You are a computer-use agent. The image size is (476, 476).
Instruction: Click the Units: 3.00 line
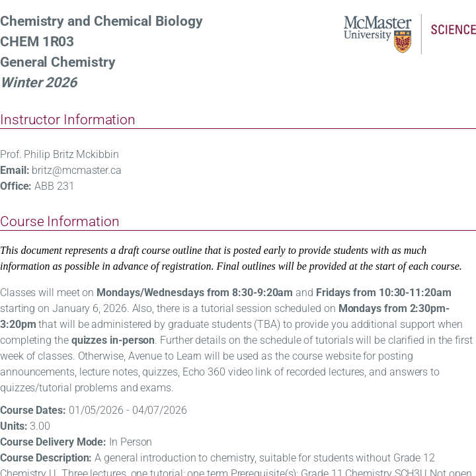tap(25, 426)
